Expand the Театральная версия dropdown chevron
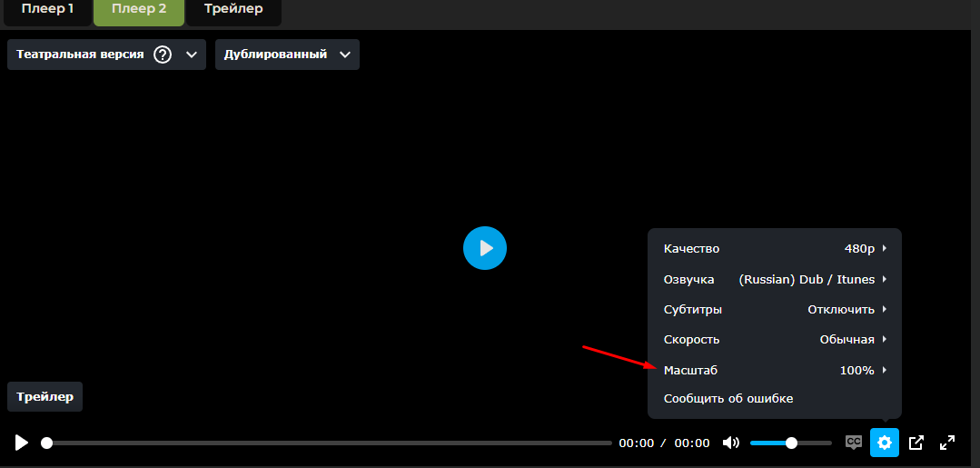 192,55
